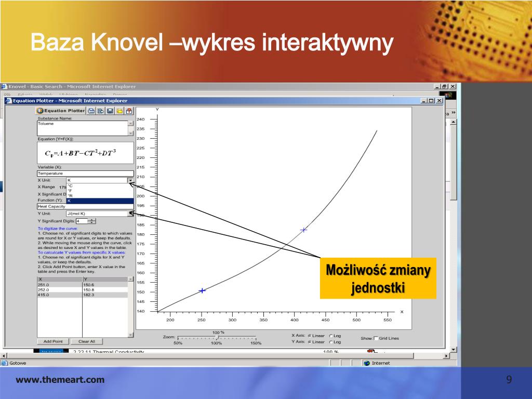Click the Save floppy disk icon
The width and height of the screenshot is (532, 399).
(x=110, y=111)
